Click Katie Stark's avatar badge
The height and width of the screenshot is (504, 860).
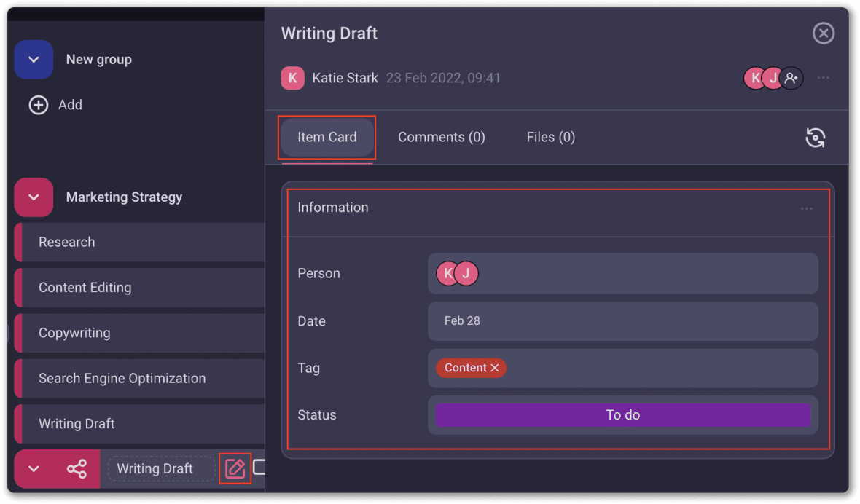pos(292,78)
